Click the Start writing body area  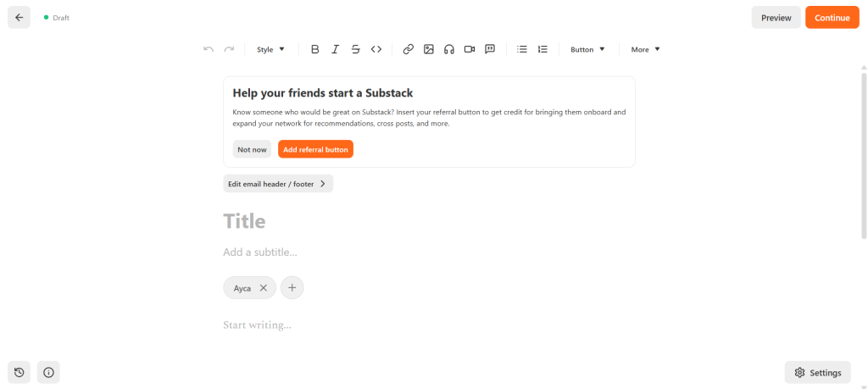[429, 325]
